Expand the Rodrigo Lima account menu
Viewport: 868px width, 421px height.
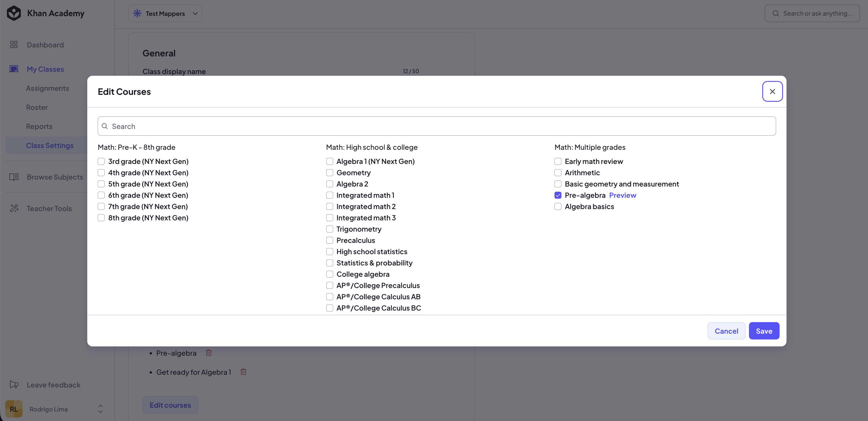pyautogui.click(x=101, y=409)
